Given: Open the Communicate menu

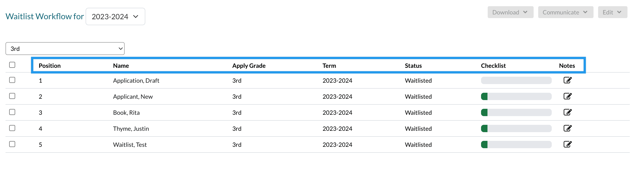Looking at the screenshot, I should coord(565,12).
